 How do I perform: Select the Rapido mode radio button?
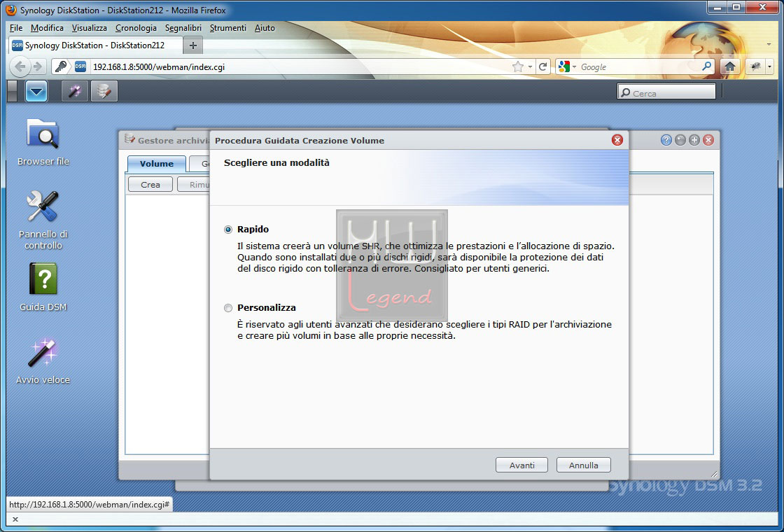(228, 230)
